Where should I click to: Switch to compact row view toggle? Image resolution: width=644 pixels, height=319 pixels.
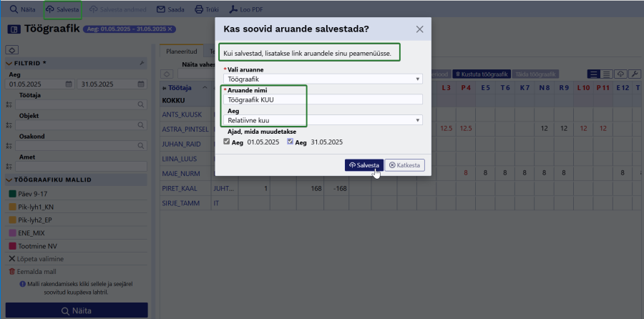(606, 74)
